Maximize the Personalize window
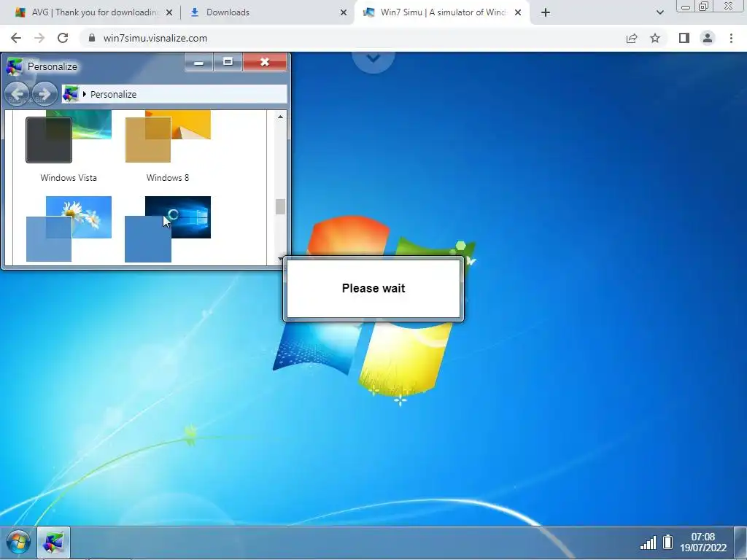 (x=228, y=63)
